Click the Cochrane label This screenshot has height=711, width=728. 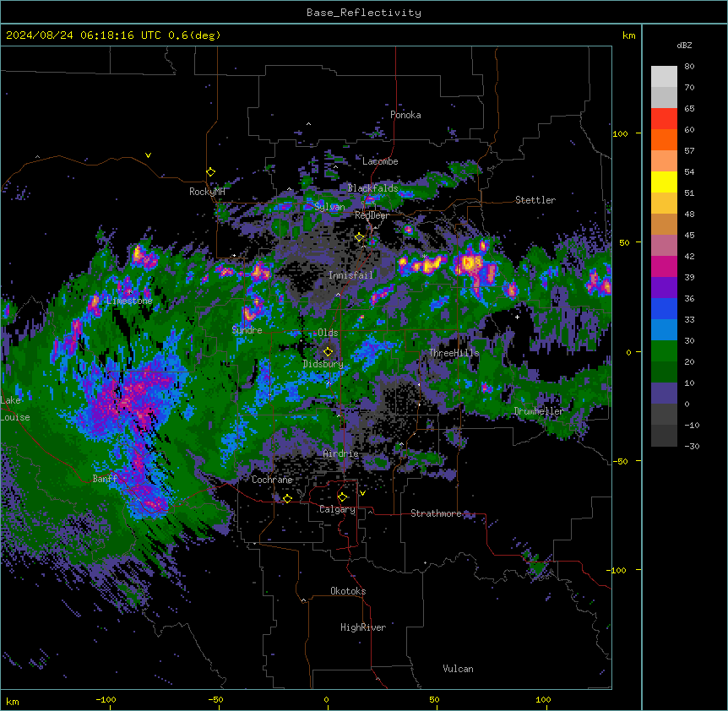point(272,480)
